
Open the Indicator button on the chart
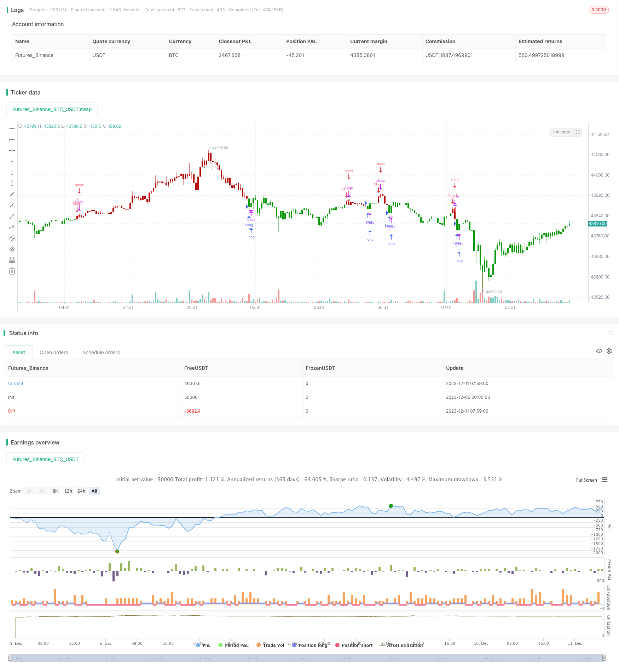pyautogui.click(x=562, y=132)
